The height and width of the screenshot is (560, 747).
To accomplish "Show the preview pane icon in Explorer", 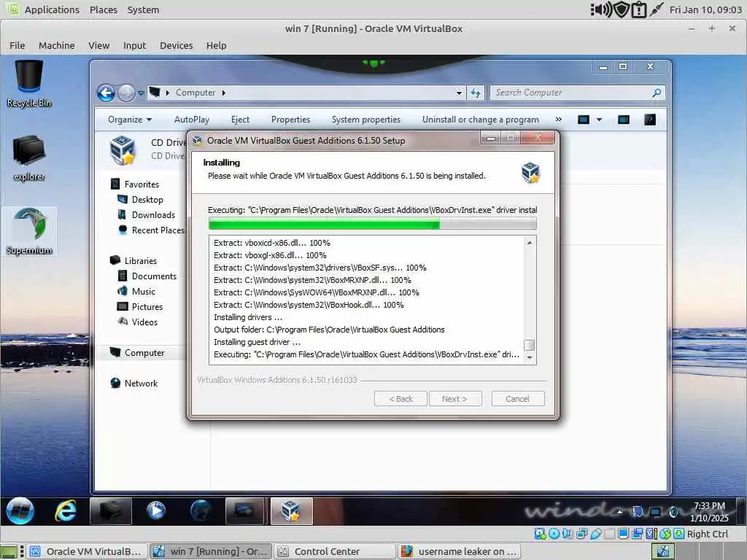I will 623,120.
